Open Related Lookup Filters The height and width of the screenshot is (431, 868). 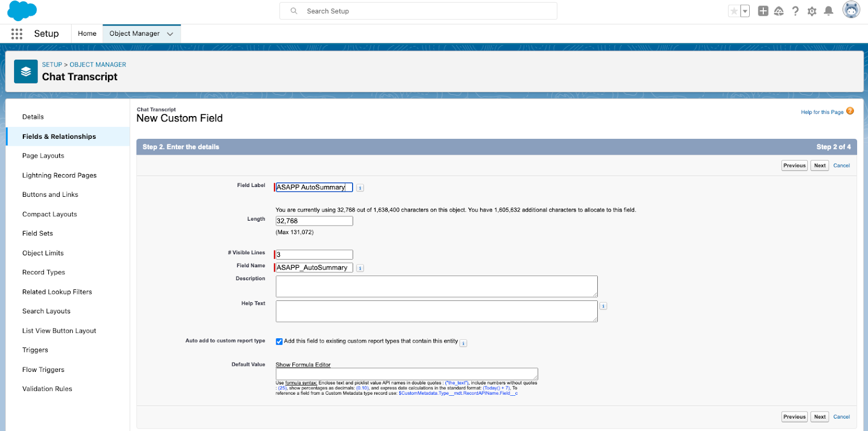point(58,292)
